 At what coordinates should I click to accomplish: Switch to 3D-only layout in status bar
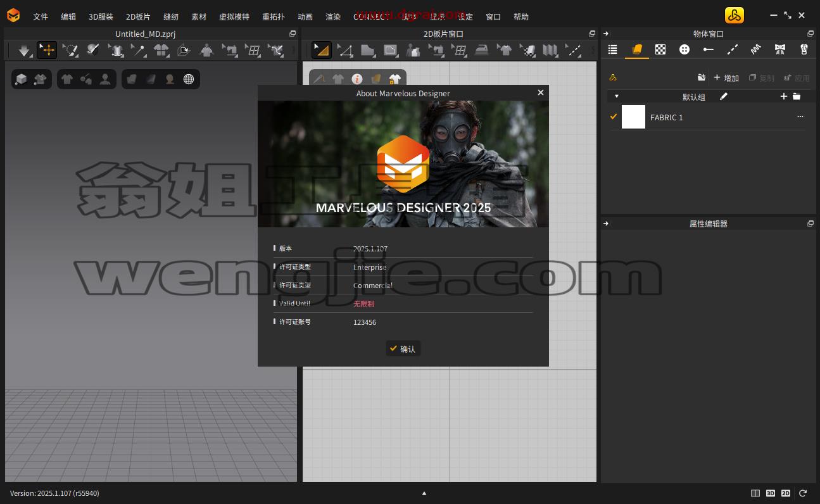click(771, 493)
